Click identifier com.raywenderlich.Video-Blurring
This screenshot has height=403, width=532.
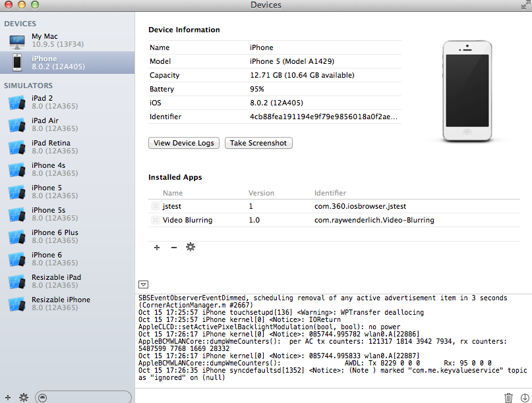(x=374, y=220)
